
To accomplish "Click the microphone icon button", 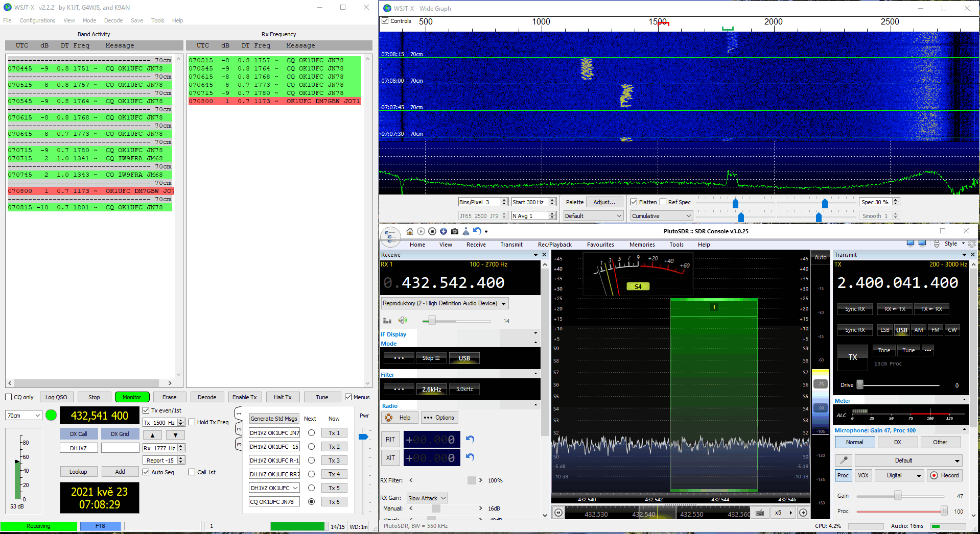I will click(844, 460).
